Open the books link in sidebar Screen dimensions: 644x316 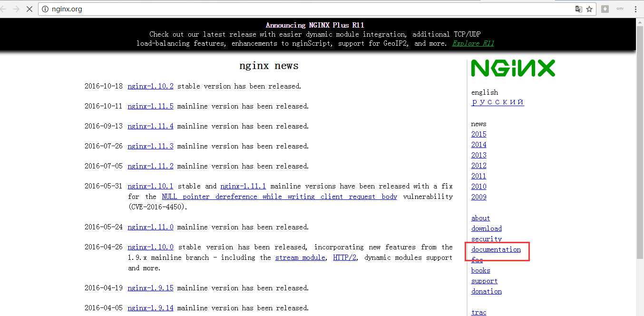pos(480,271)
